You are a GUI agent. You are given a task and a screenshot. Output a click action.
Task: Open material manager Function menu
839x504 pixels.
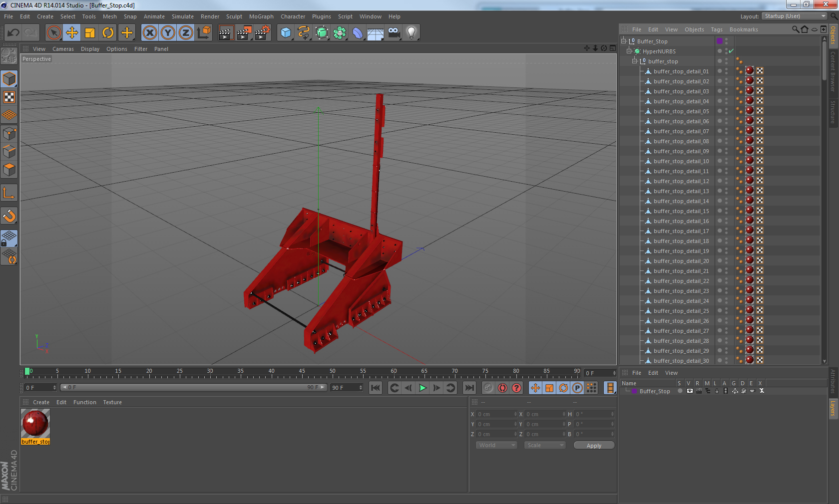85,402
